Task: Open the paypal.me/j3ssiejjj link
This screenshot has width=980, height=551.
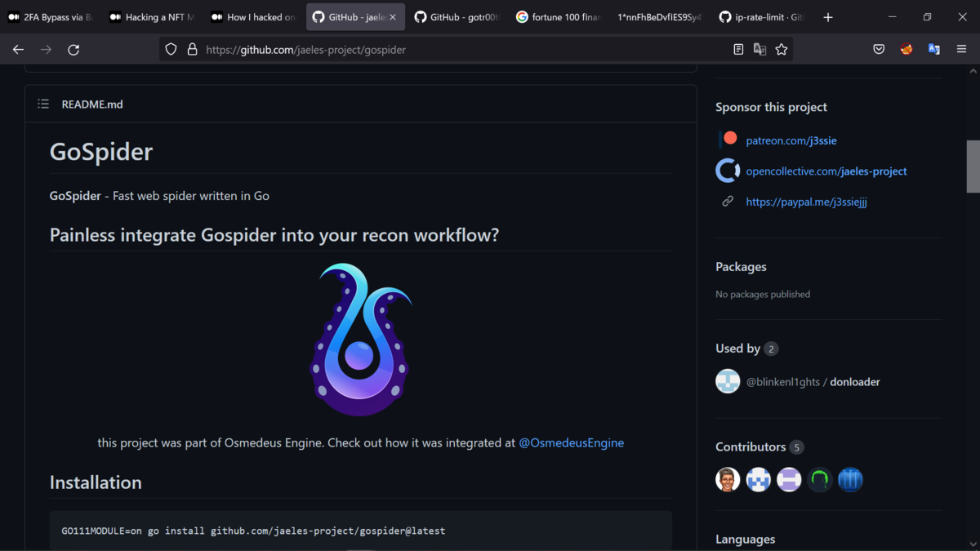Action: 806,202
